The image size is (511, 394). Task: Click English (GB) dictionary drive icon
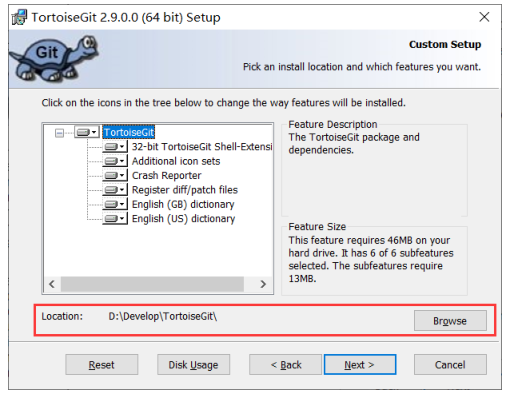click(115, 204)
